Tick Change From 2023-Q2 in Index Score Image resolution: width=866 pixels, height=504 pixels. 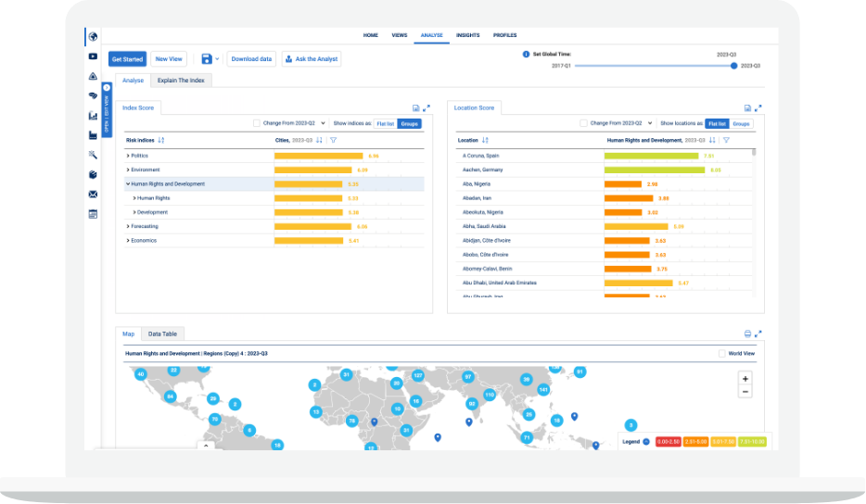coord(257,123)
